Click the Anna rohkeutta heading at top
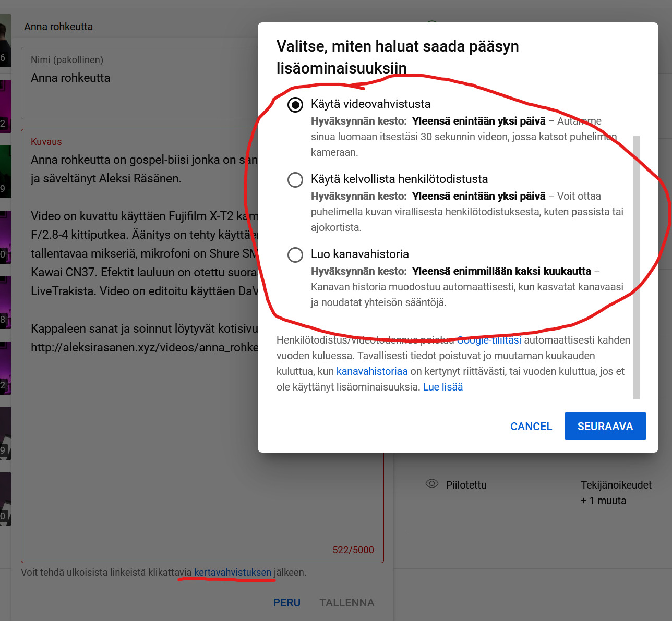This screenshot has width=672, height=621. pos(58,27)
